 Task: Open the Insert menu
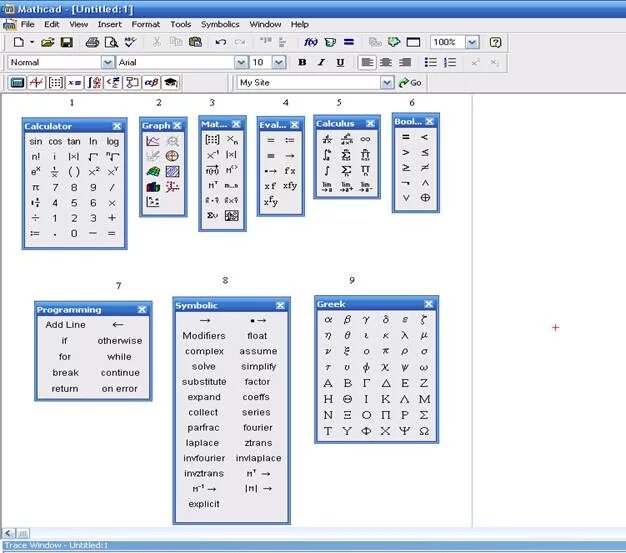[x=109, y=24]
